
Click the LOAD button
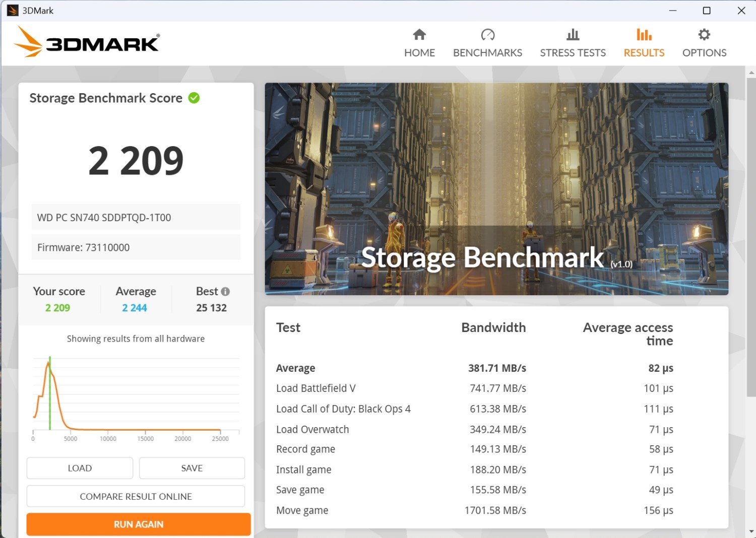tap(80, 468)
